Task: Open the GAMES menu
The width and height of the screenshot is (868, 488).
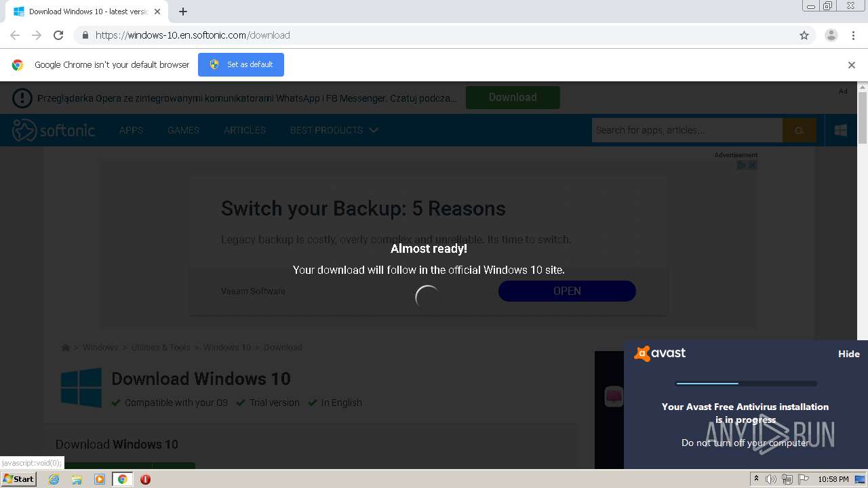Action: click(x=183, y=130)
